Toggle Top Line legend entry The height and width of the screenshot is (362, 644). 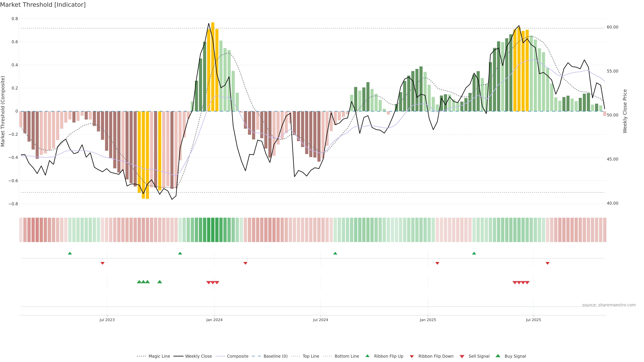(311, 356)
